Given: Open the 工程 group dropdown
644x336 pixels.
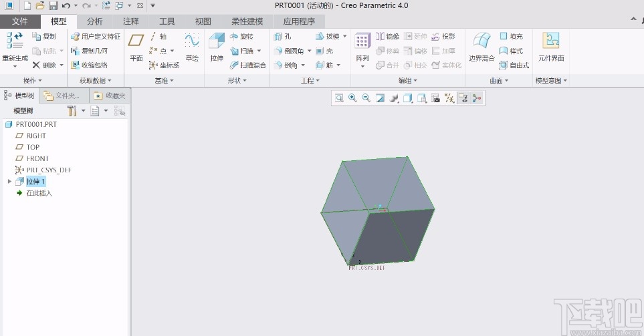Looking at the screenshot, I should (310, 81).
